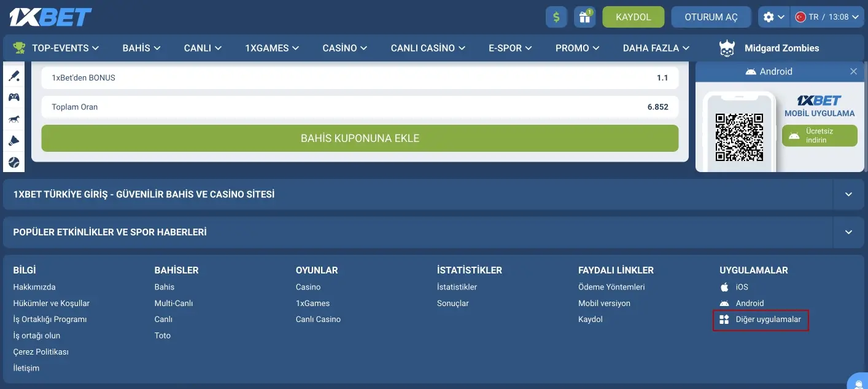Open the PROMO navigation menu

(x=578, y=48)
